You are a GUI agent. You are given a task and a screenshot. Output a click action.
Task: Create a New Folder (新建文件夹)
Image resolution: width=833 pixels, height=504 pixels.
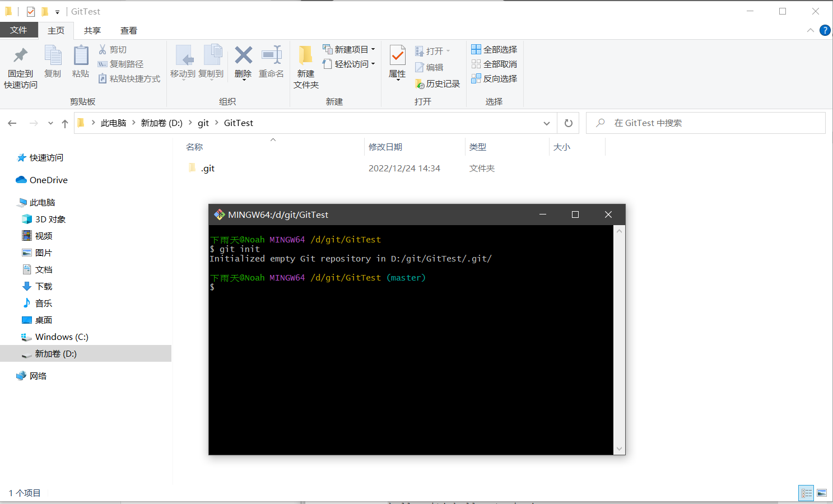(306, 67)
